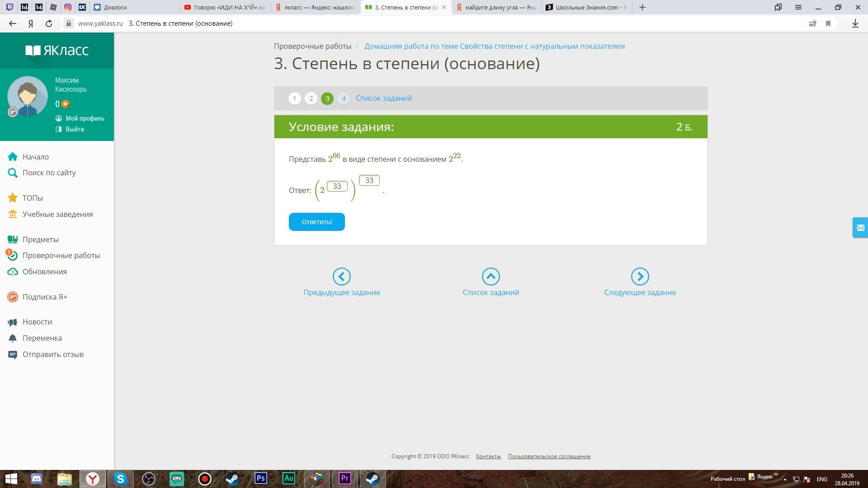Switch to the Школьные Знания.com browser tab
Viewport: 868px width, 488px height.
[586, 7]
